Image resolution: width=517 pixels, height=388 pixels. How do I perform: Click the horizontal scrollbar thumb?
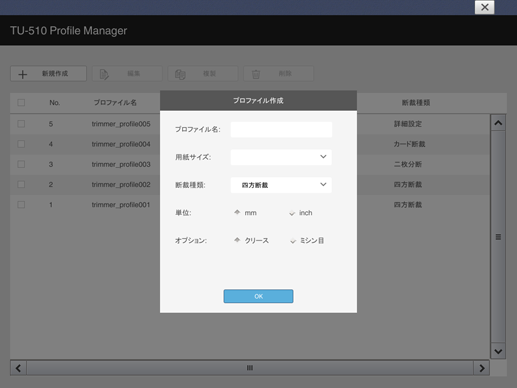pyautogui.click(x=250, y=368)
